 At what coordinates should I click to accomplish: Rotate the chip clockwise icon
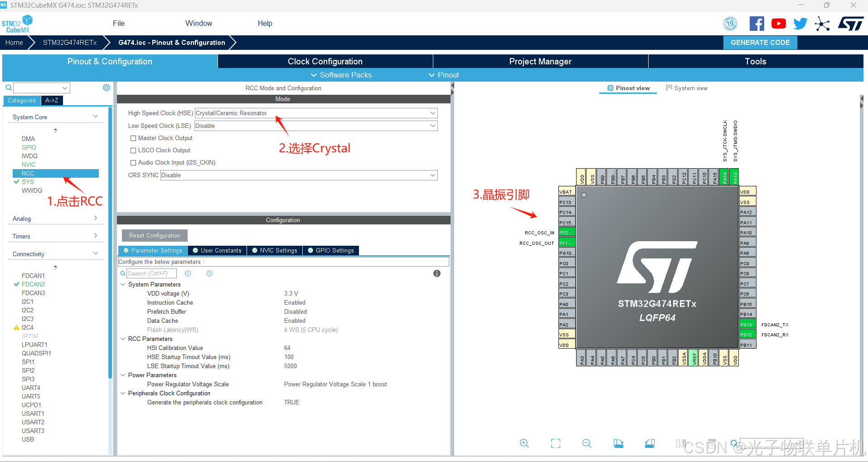point(618,443)
